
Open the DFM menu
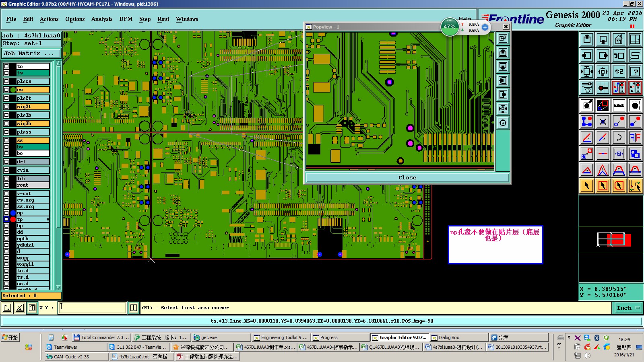(x=126, y=19)
